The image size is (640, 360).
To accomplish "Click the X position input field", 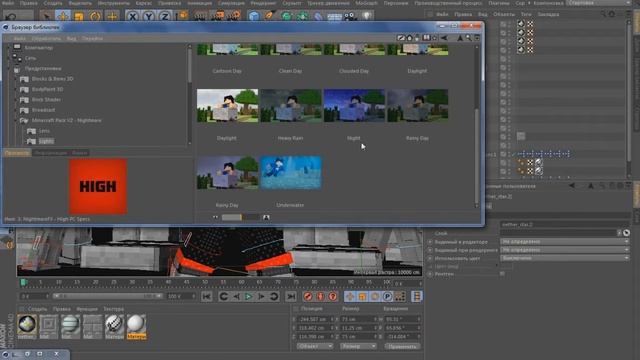I will click(314, 319).
